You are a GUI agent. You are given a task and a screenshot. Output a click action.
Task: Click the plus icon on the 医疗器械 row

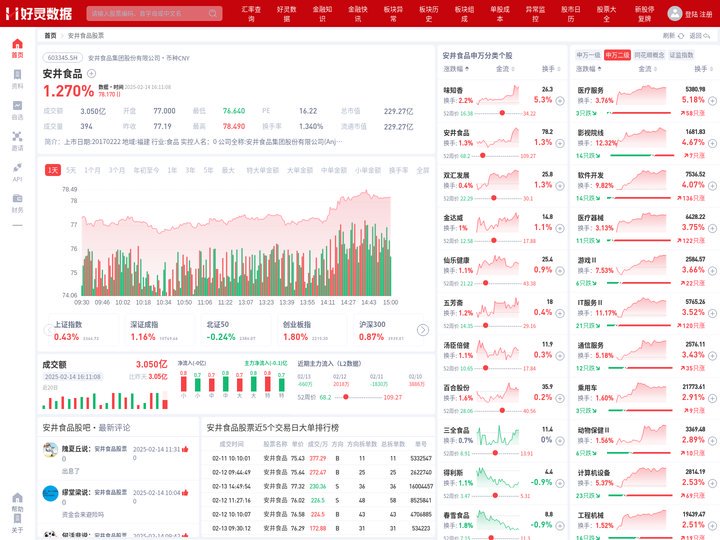(712, 228)
